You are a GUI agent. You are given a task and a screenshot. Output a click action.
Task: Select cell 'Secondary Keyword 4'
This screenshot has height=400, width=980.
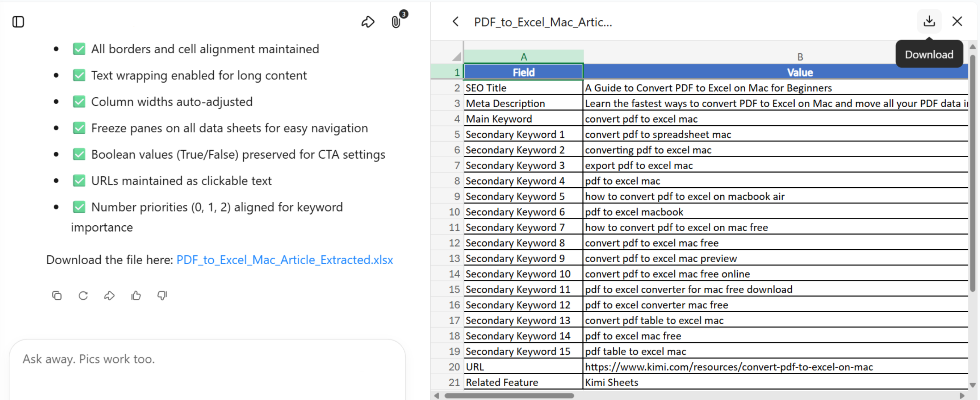tap(523, 181)
